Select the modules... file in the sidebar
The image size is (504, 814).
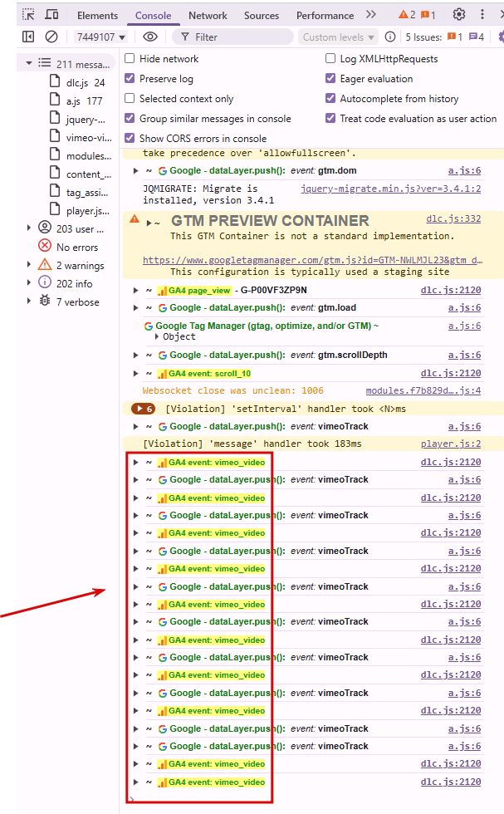(81, 155)
